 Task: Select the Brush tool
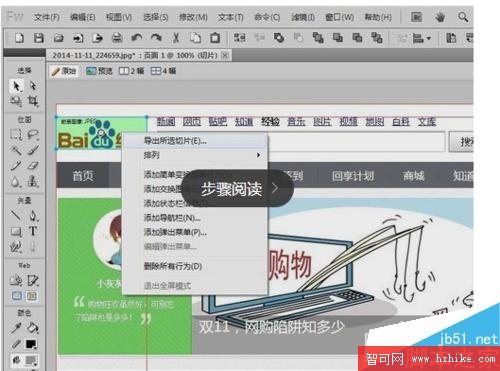[x=33, y=150]
